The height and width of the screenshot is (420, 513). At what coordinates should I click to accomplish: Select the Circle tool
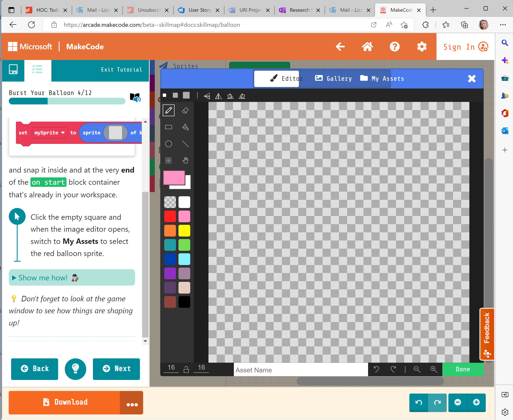(x=168, y=144)
